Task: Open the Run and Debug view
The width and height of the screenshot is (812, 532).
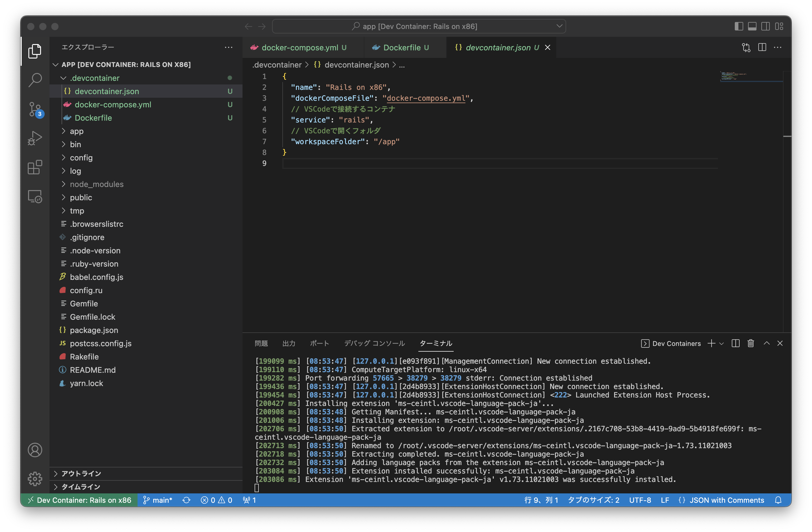Action: click(35, 138)
